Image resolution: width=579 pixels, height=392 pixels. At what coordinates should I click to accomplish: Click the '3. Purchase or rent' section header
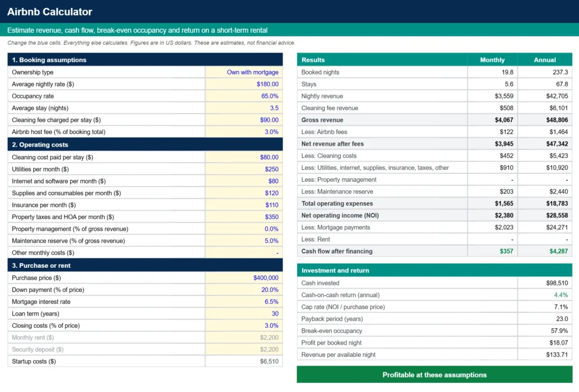[145, 265]
